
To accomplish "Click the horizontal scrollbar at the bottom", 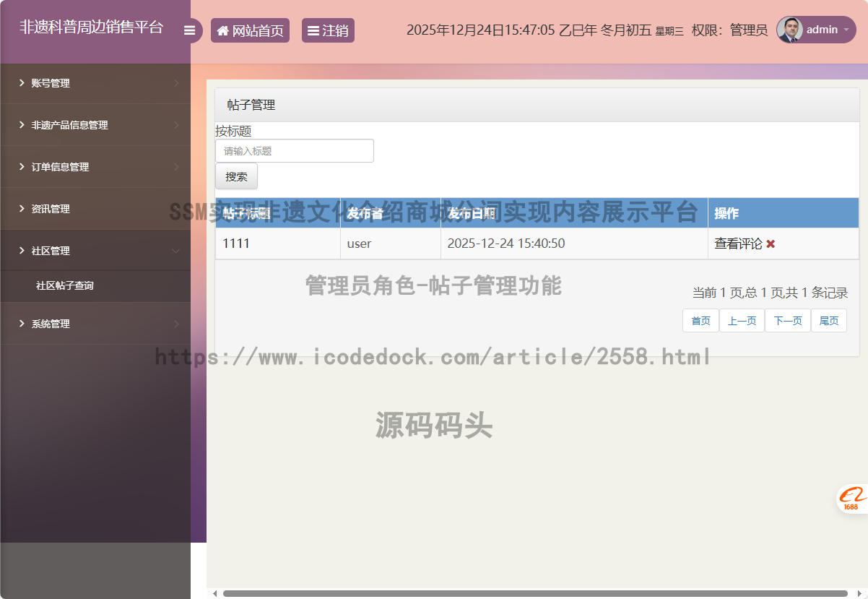I will (x=534, y=593).
